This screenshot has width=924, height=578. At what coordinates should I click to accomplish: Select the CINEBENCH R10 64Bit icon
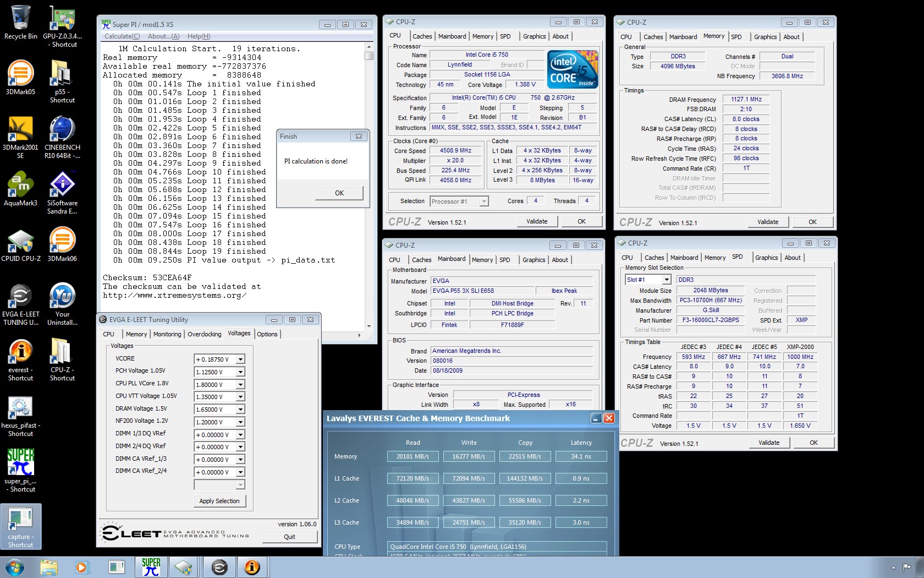coord(62,137)
